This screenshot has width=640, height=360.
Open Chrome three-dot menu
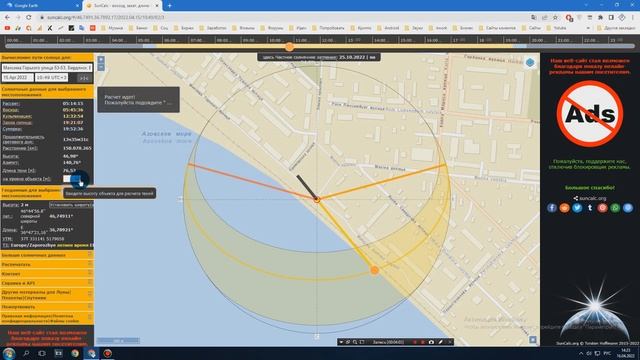tap(633, 18)
